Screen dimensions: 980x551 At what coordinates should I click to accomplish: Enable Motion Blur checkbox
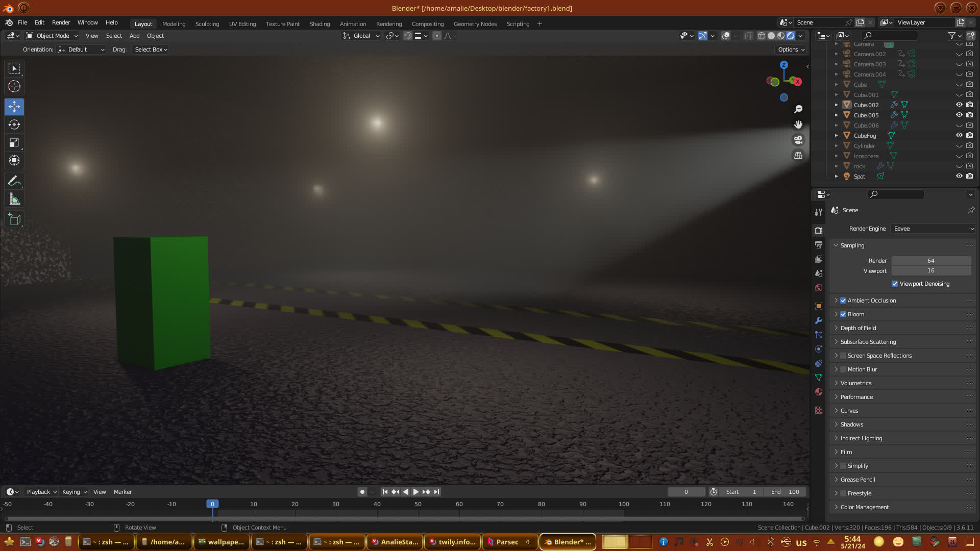(x=843, y=369)
